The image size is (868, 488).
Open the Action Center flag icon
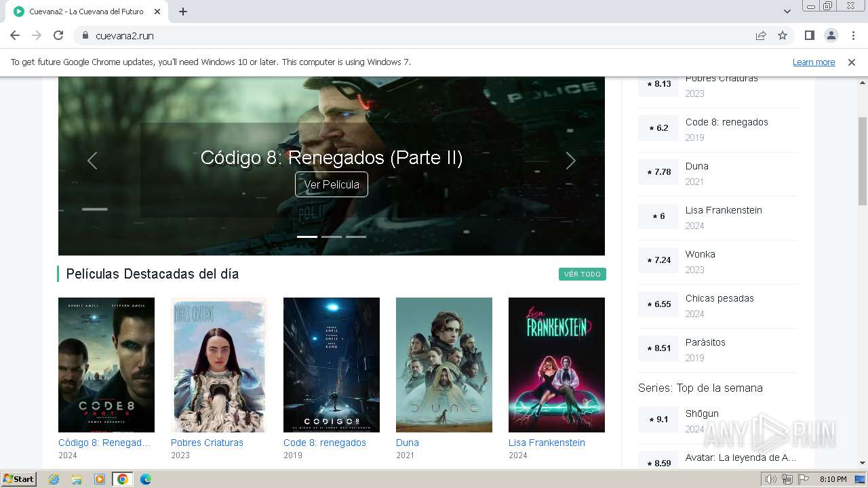[x=803, y=479]
